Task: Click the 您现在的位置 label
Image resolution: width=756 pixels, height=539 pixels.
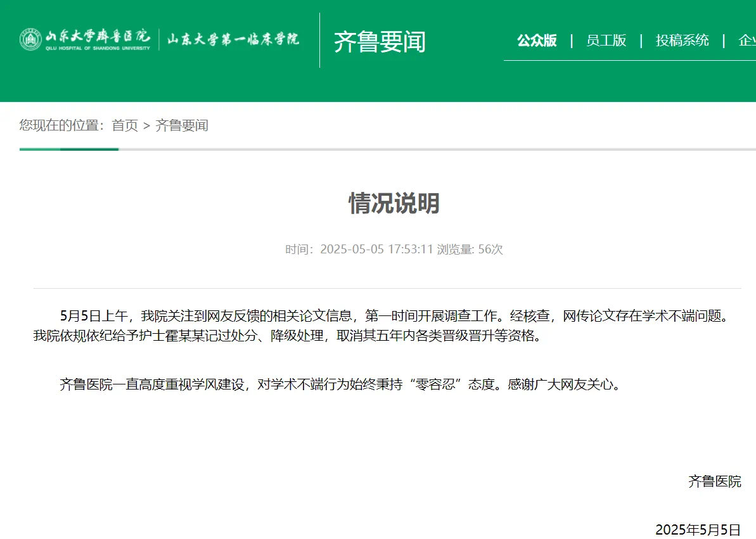Action: pyautogui.click(x=61, y=125)
